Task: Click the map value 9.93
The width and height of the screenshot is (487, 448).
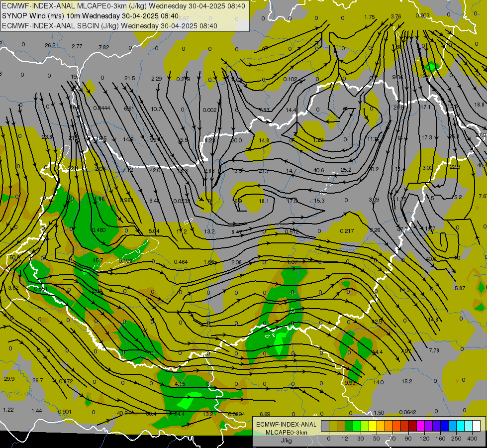Action: point(350,383)
